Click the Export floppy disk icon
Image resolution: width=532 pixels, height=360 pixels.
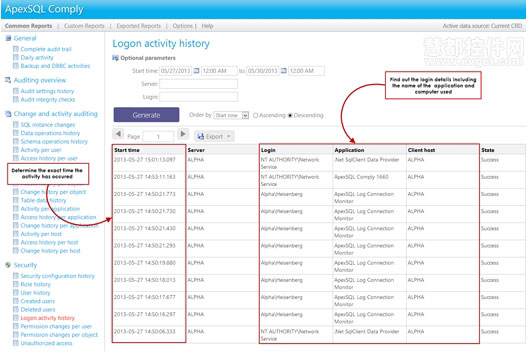click(201, 136)
